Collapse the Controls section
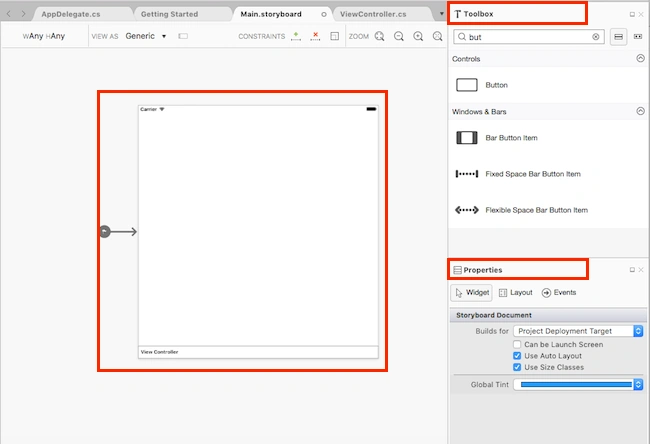650x444 pixels. click(640, 58)
